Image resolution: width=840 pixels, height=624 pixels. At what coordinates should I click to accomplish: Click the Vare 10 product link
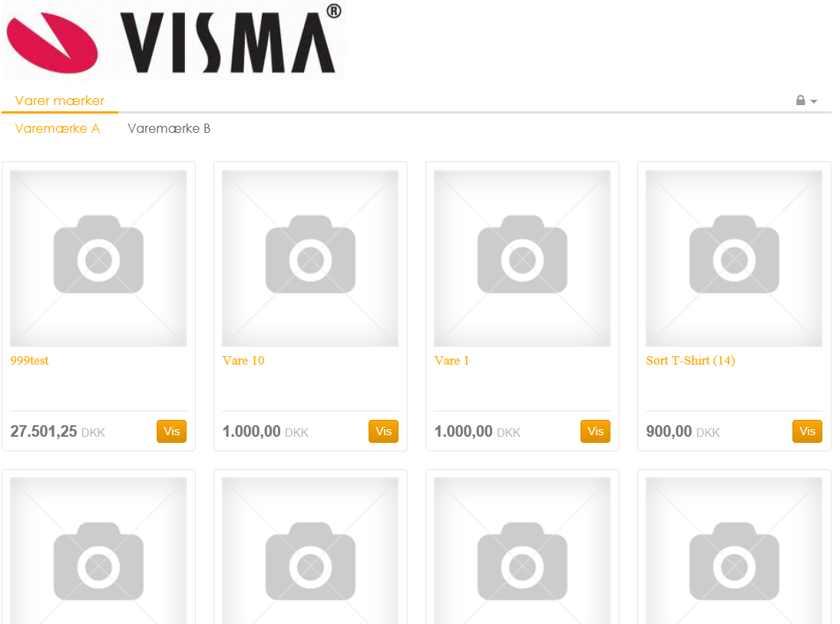243,361
